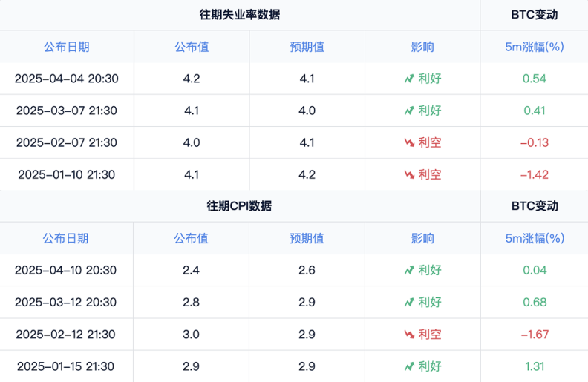Click the 预期值 header in the unemployment table

[x=307, y=47]
